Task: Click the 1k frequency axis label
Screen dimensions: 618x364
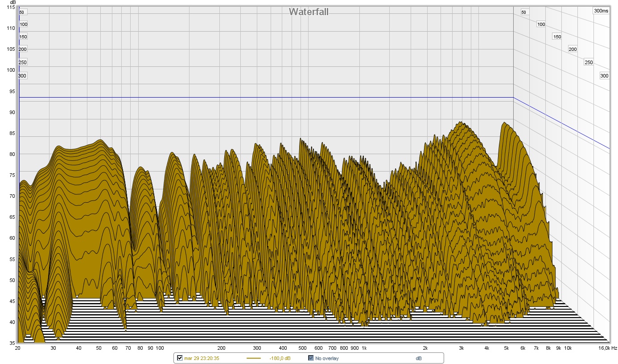Action: pyautogui.click(x=364, y=348)
